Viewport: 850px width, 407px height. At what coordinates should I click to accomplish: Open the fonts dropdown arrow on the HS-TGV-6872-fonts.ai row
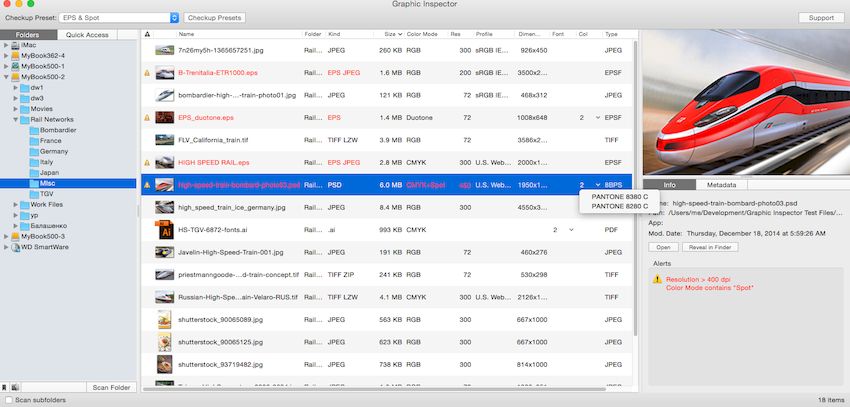pyautogui.click(x=571, y=230)
